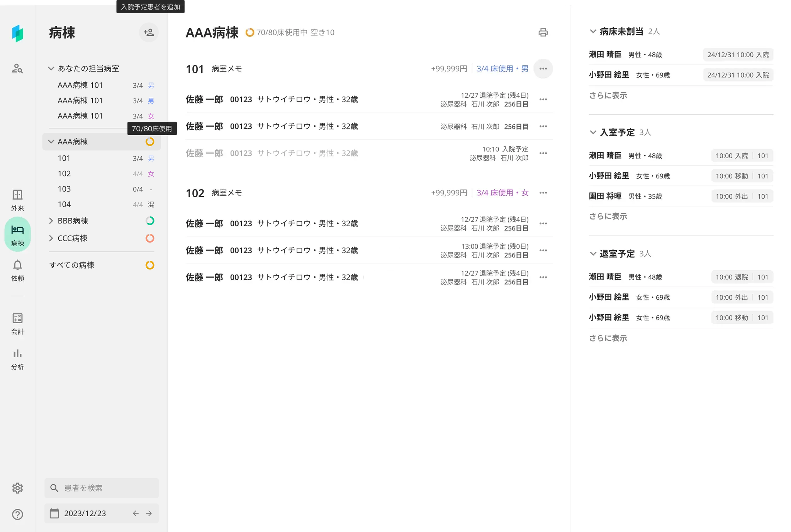Click the 病室メモ field for room 101
The width and height of the screenshot is (791, 532).
pos(227,69)
